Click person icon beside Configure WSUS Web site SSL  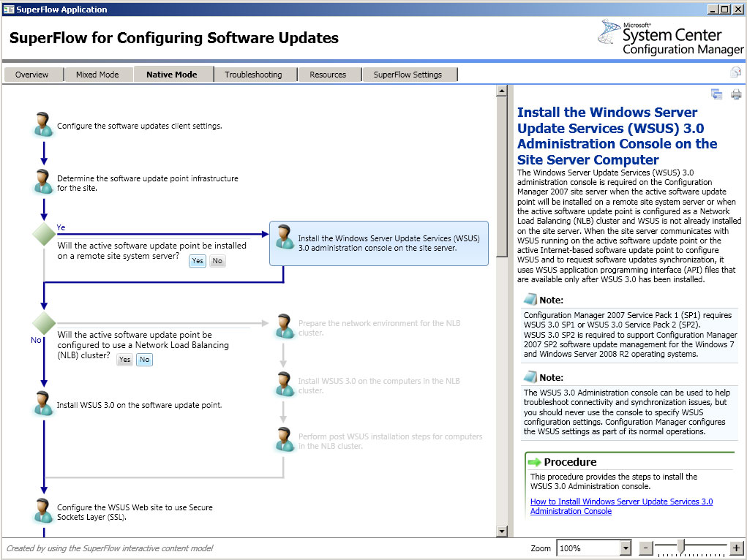[x=43, y=511]
